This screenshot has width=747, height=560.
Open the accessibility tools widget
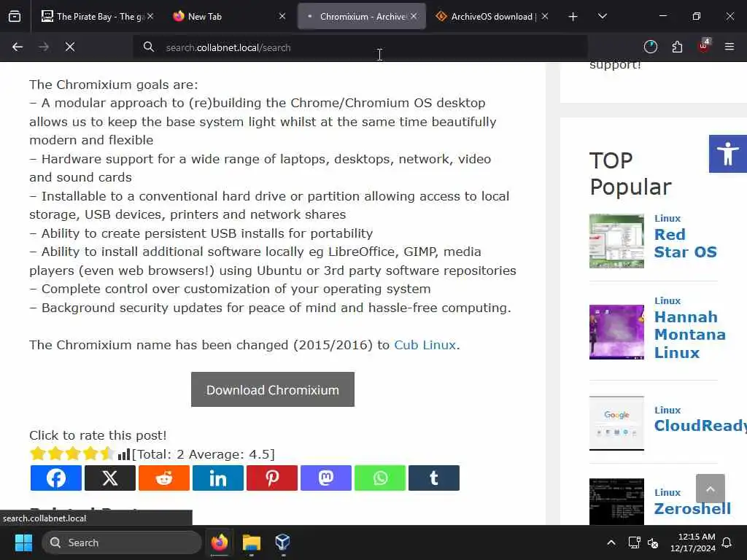727,154
